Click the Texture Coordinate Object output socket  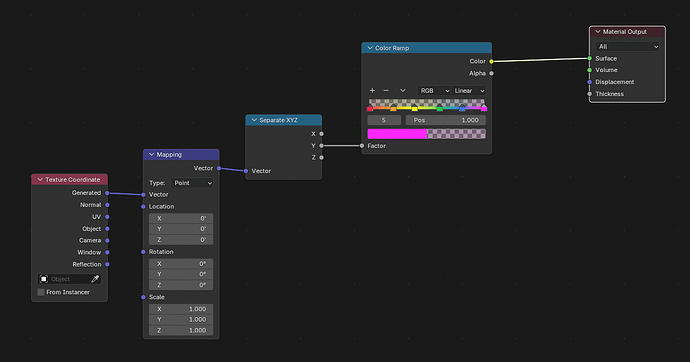107,229
